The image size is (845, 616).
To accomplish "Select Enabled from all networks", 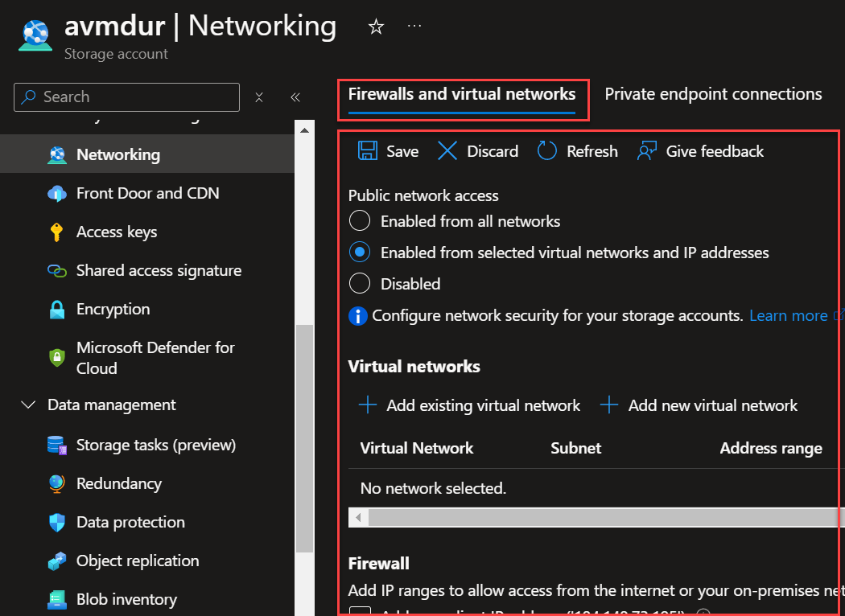I will tap(360, 221).
